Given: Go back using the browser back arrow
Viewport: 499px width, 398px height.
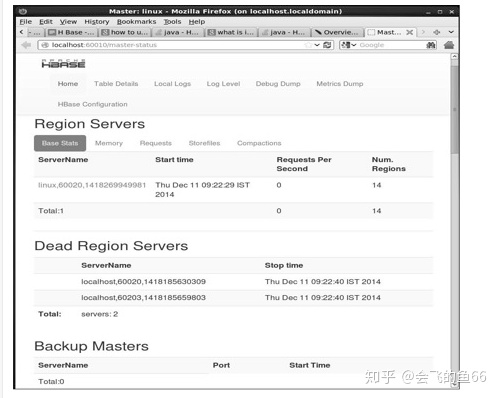Looking at the screenshot, I should (x=26, y=45).
